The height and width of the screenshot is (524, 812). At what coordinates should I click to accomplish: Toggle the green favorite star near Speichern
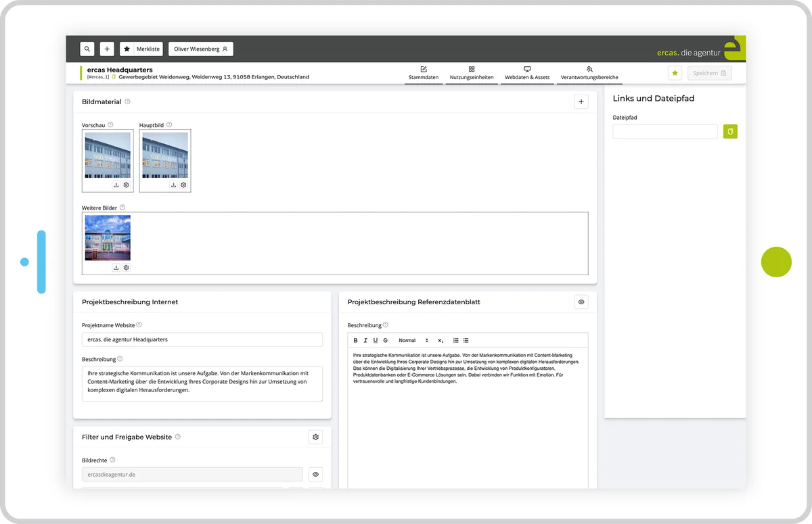click(674, 72)
